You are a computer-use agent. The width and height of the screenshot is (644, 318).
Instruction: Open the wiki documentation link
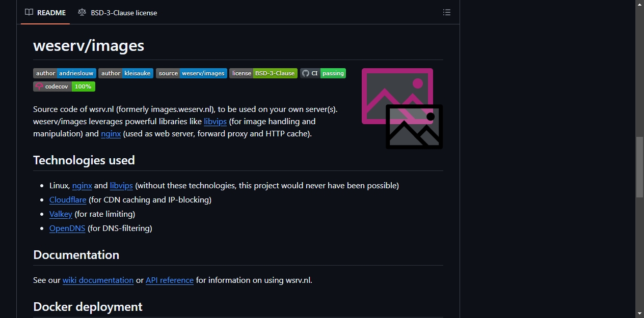[98, 280]
